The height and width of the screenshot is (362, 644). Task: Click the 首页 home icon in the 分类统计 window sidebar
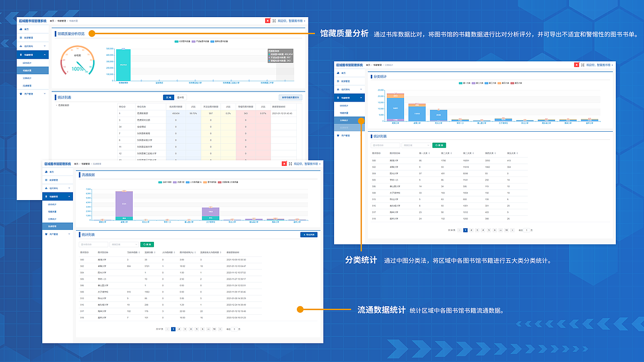click(338, 73)
